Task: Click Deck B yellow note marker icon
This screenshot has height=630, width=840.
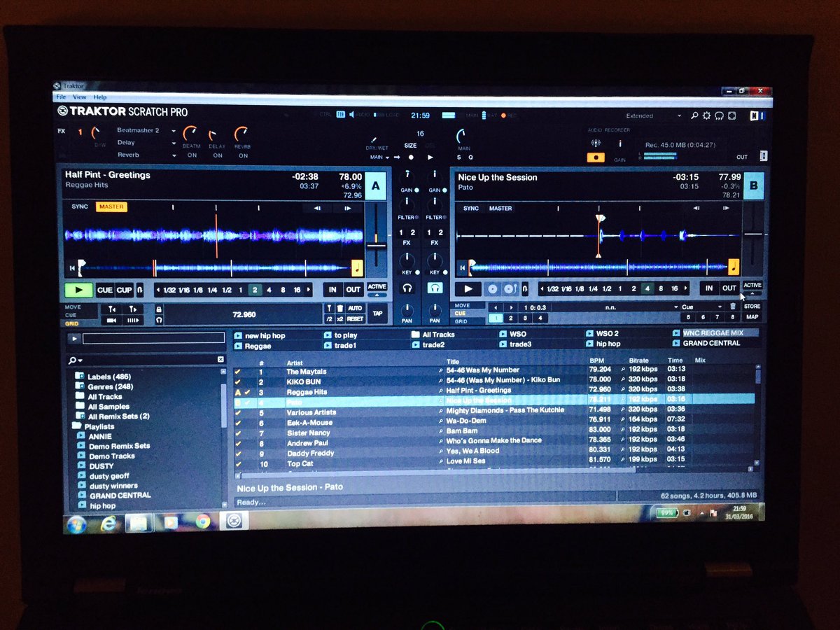Action: coord(734,267)
